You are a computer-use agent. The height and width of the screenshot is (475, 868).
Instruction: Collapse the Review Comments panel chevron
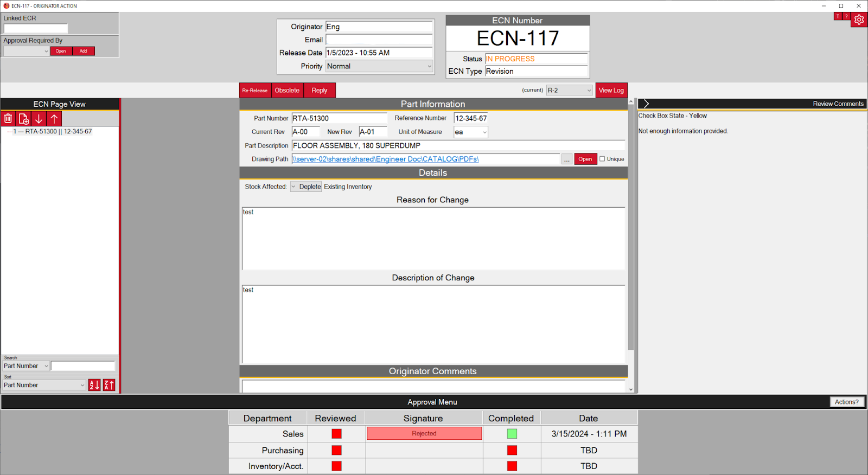coord(646,104)
